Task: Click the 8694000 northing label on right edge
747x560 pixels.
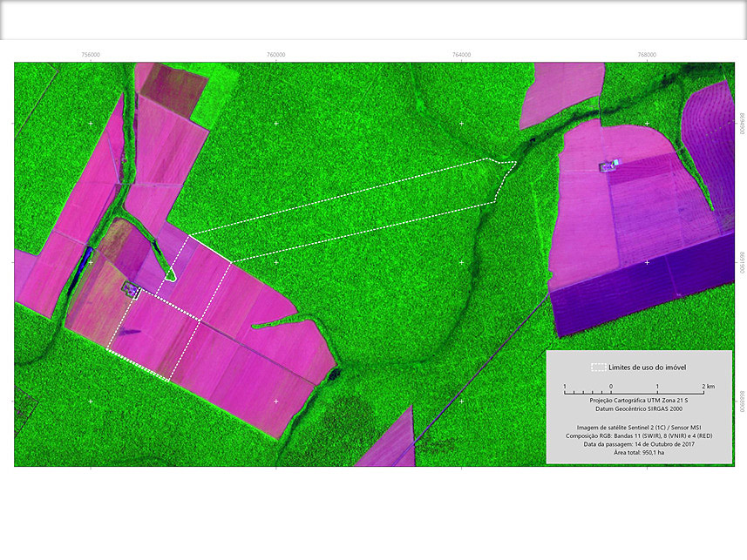Action: click(741, 123)
